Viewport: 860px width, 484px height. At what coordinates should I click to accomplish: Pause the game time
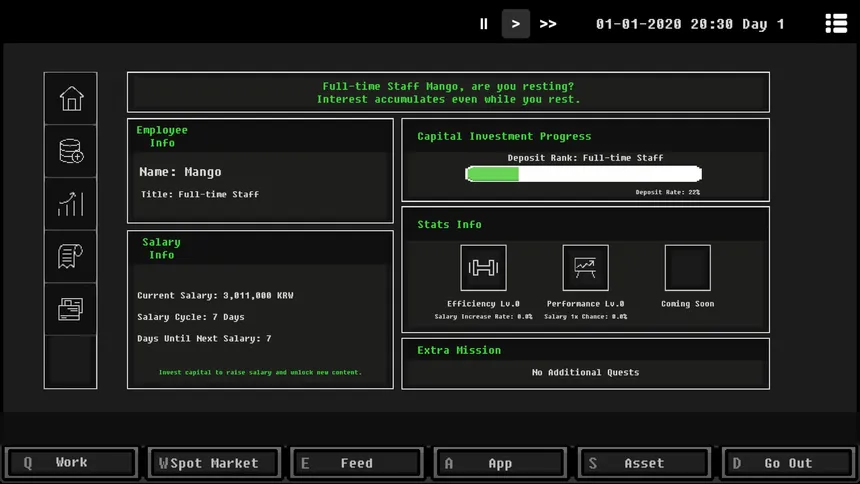pos(484,24)
